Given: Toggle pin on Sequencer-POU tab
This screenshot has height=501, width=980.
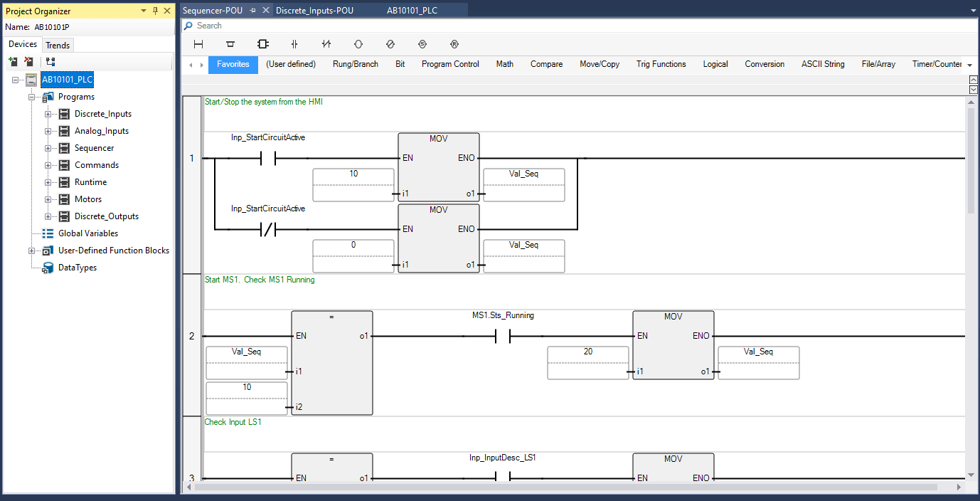Looking at the screenshot, I should pos(252,11).
